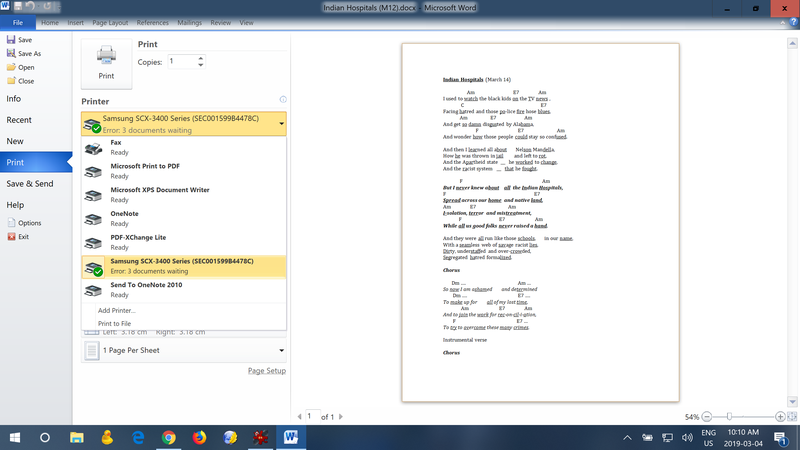Open the Review ribbon tab
Image resolution: width=800 pixels, height=450 pixels.
220,23
